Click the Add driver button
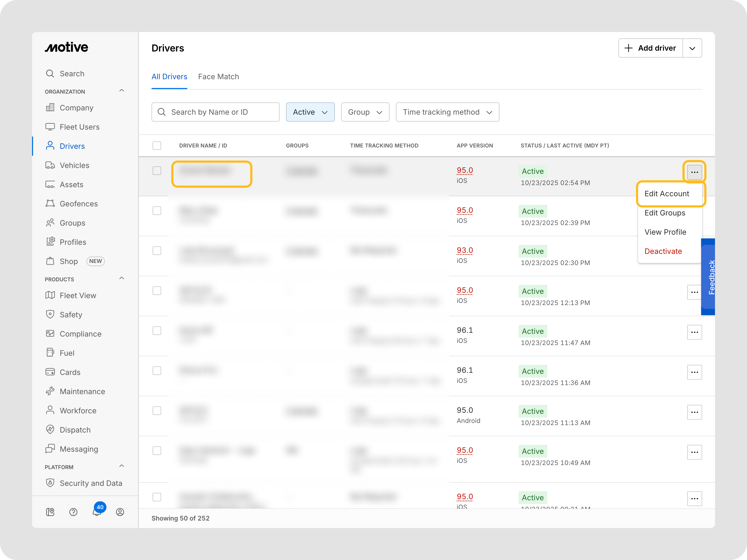The width and height of the screenshot is (747, 560). coord(650,48)
